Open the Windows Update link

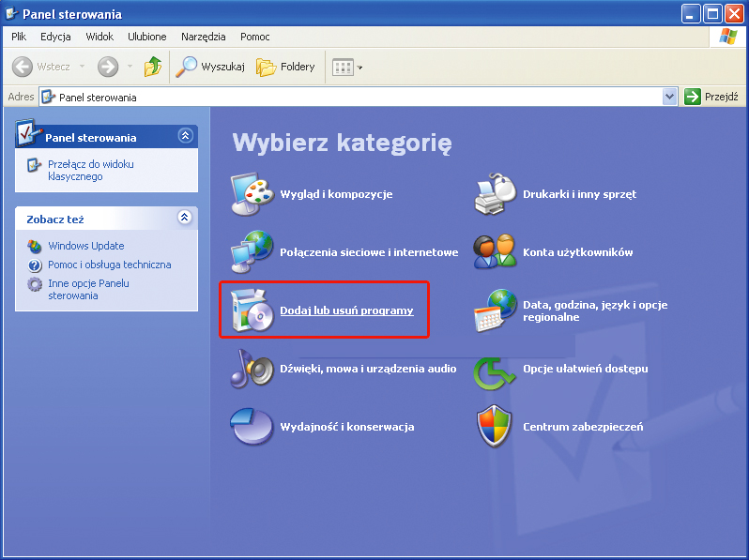coord(85,246)
